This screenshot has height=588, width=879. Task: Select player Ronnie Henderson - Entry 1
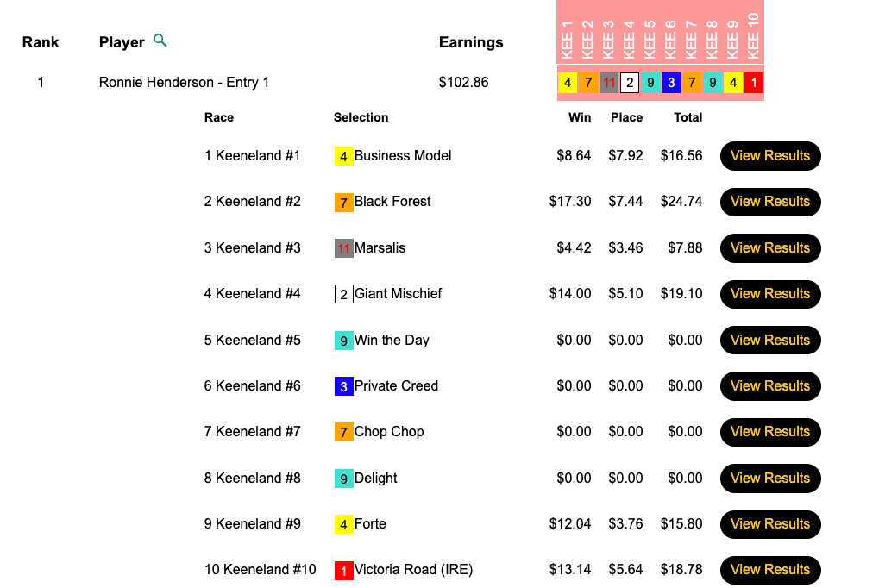click(184, 83)
